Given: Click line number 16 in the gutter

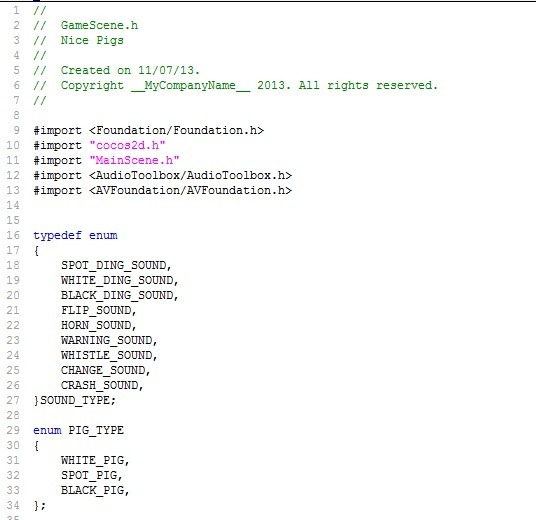Looking at the screenshot, I should (x=13, y=236).
